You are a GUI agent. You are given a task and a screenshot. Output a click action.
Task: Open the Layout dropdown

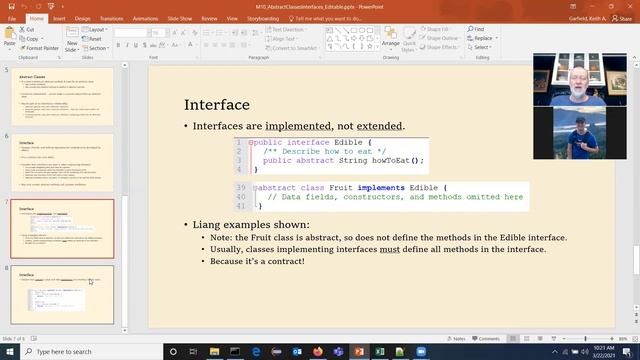tap(95, 29)
